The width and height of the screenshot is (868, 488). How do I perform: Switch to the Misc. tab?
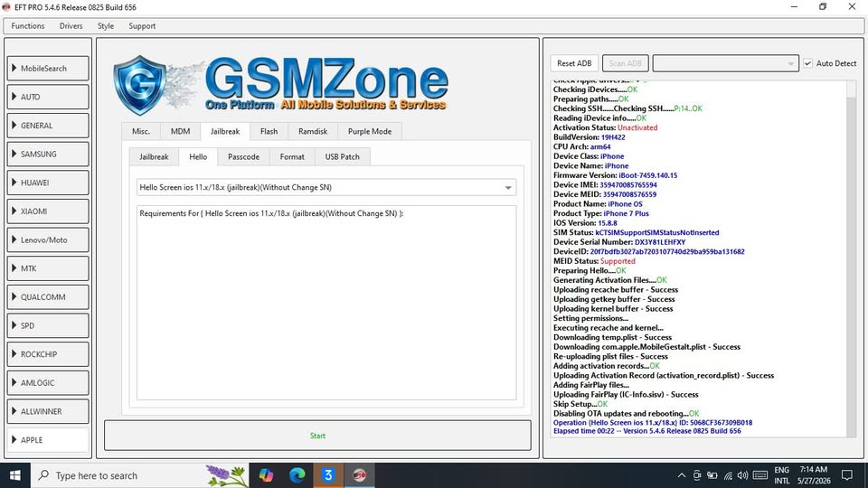click(141, 132)
